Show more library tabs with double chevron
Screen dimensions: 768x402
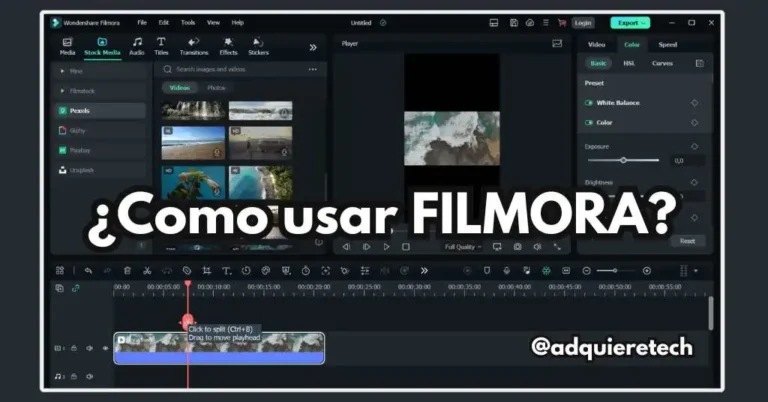(x=313, y=47)
